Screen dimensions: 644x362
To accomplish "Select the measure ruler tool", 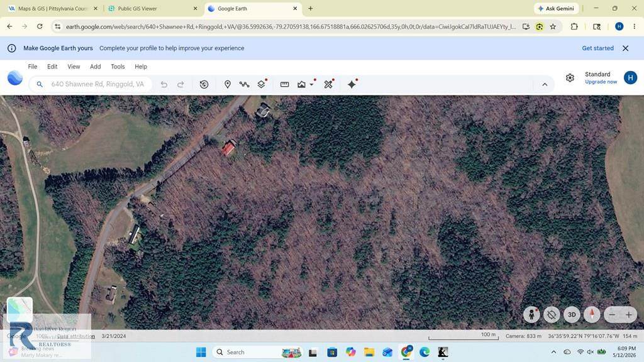I will 285,85.
